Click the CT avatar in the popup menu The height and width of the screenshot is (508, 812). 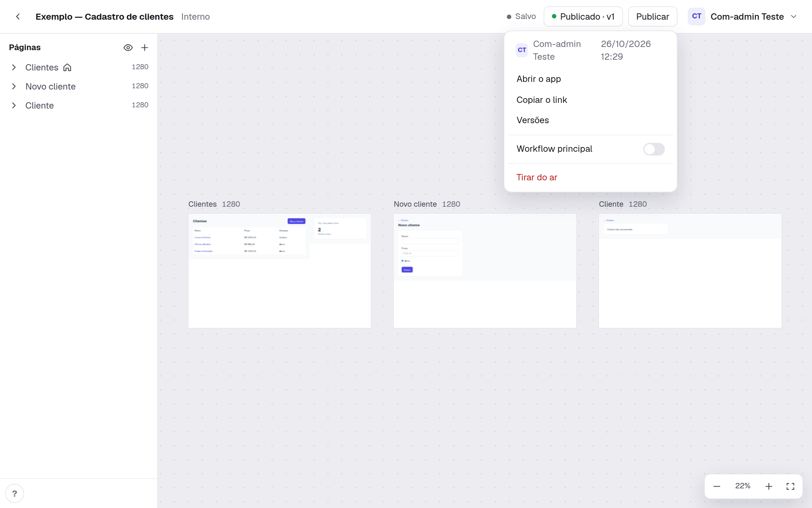point(522,50)
